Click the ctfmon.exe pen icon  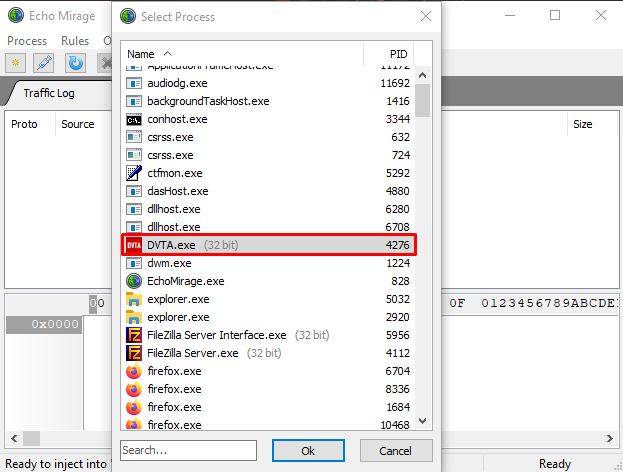tap(134, 173)
